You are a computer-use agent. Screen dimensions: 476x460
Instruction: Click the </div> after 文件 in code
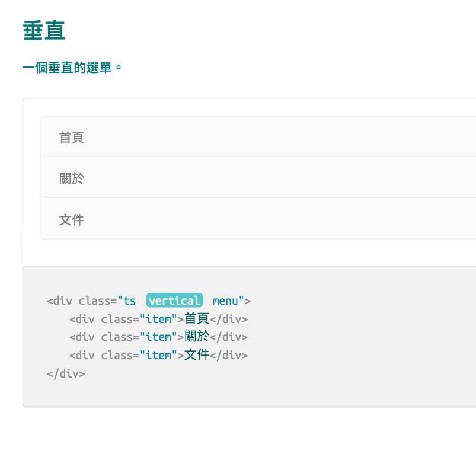[229, 355]
